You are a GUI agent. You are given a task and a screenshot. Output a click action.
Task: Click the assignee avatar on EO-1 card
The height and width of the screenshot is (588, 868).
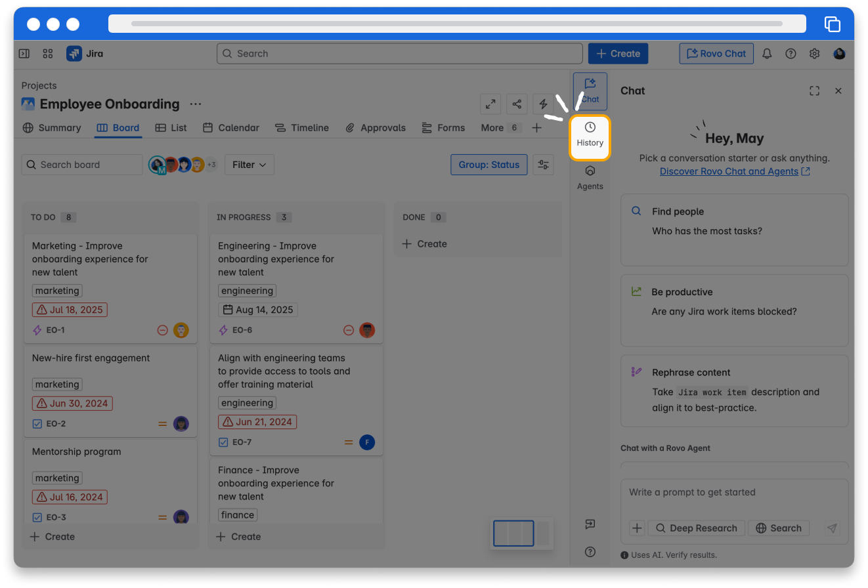coord(181,330)
